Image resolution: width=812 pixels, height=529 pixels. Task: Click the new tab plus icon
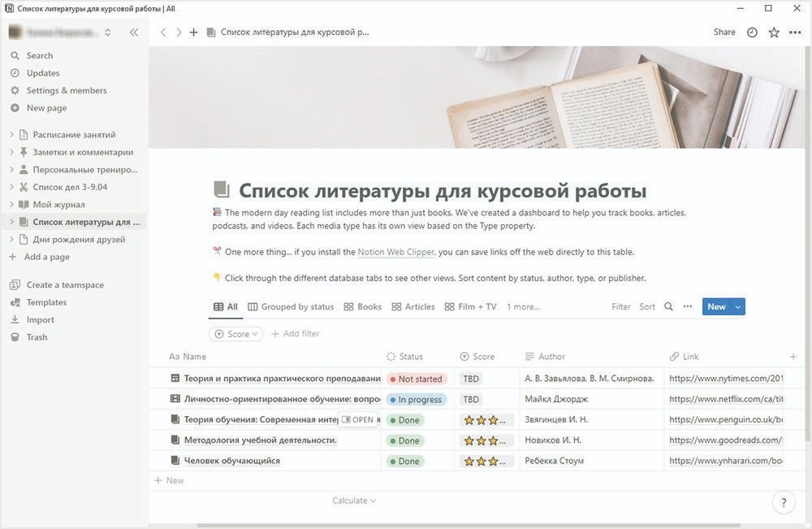(193, 33)
